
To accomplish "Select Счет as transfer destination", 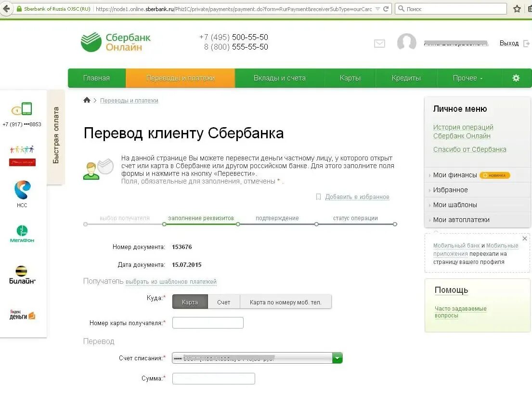I will (223, 302).
